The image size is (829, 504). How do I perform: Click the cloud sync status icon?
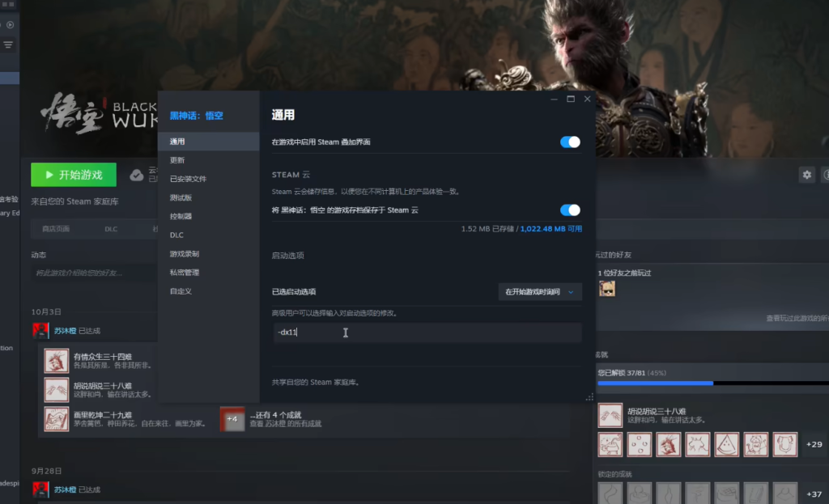pos(137,175)
